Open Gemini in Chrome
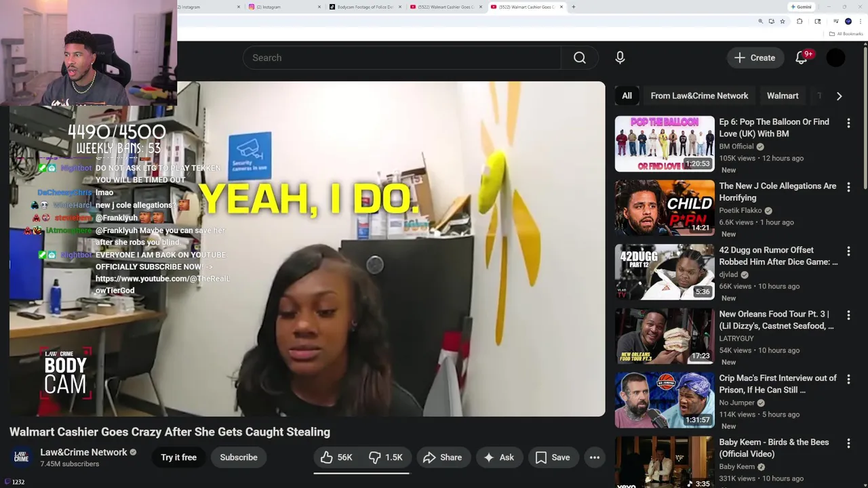This screenshot has width=868, height=488. 801,7
